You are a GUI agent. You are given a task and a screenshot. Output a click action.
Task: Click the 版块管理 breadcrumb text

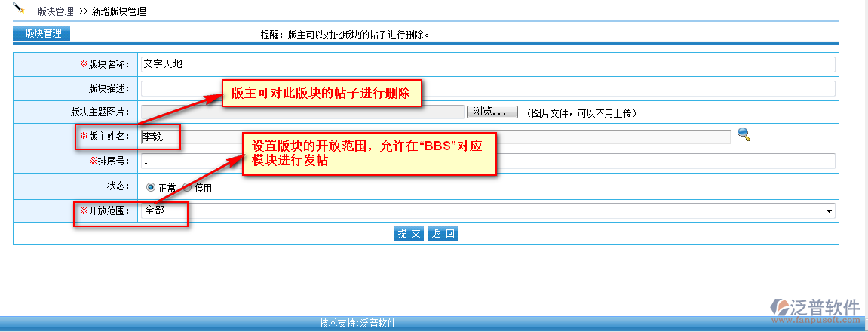tap(55, 11)
